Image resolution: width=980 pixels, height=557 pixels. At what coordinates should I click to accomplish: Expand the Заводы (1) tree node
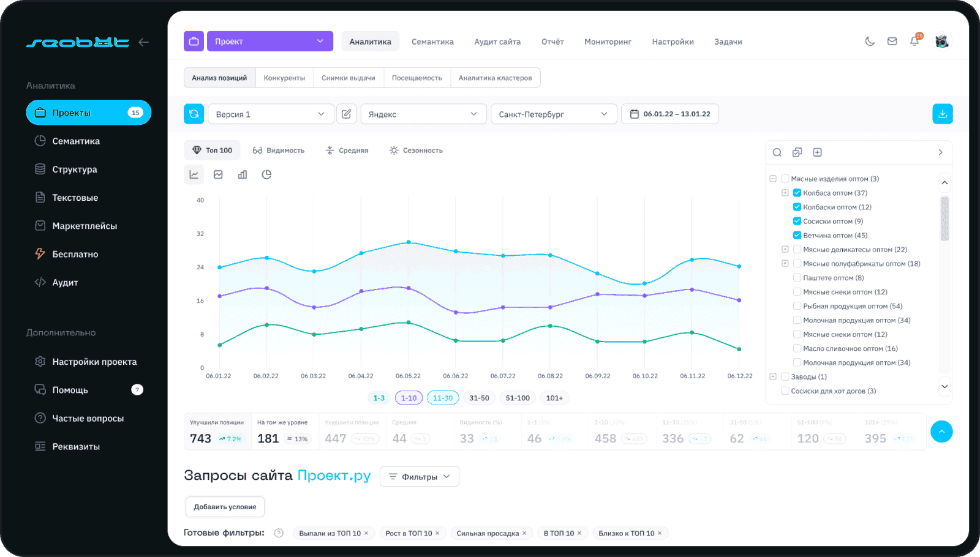click(x=773, y=376)
